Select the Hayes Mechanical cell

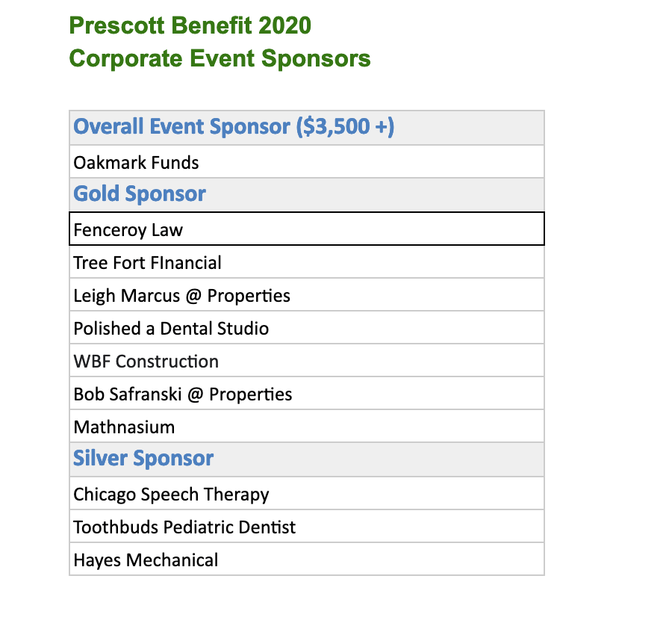point(306,560)
